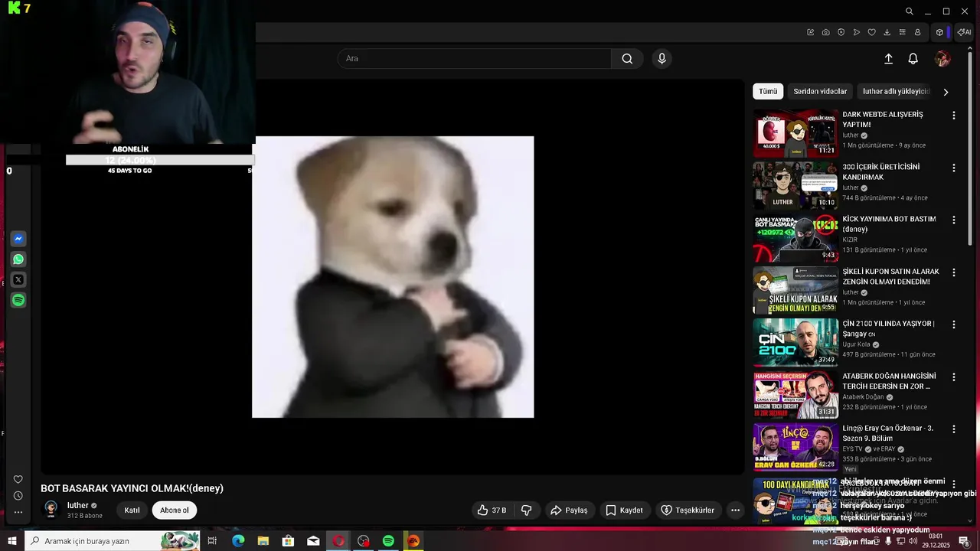Click the YouTube upload/create icon
Viewport: 980px width, 551px height.
tap(888, 59)
